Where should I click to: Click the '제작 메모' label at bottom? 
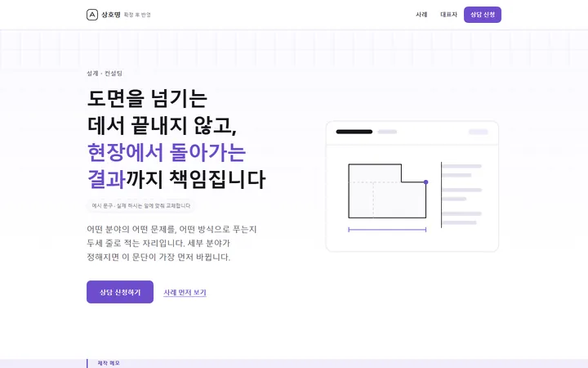point(109,363)
